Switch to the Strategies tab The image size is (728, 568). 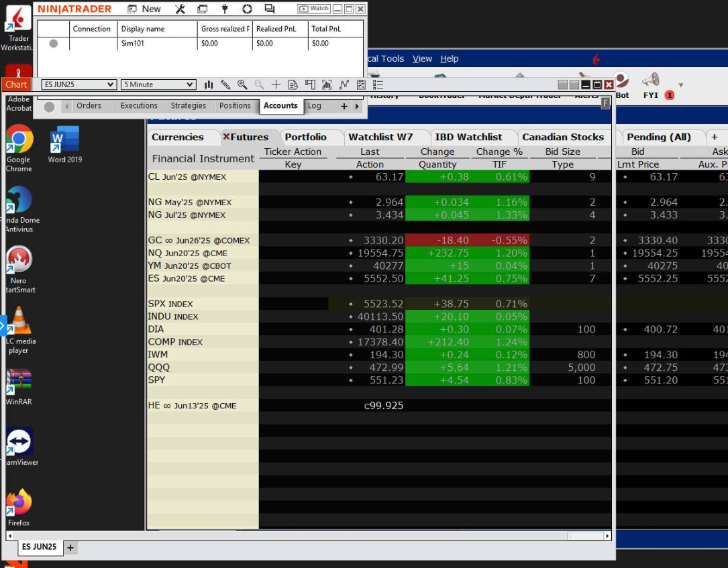tap(188, 106)
